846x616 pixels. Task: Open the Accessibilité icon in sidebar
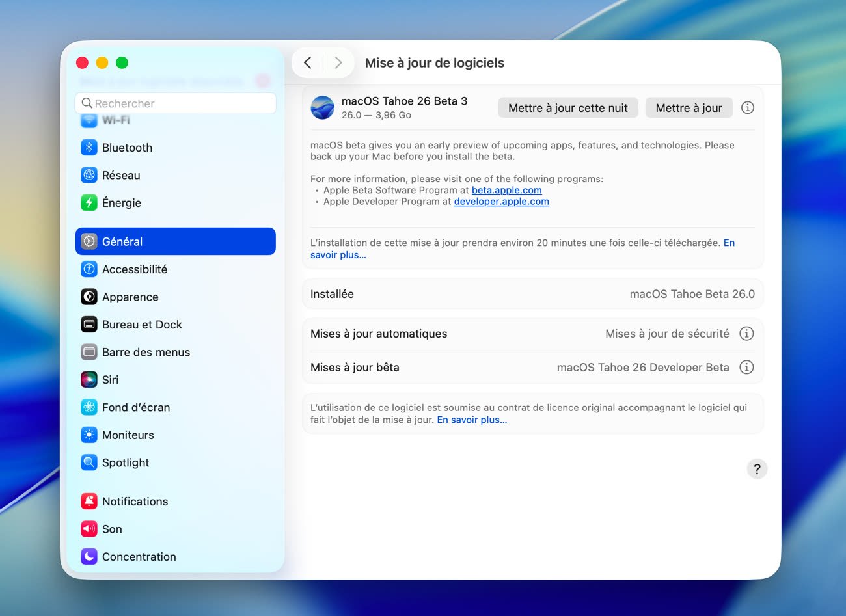(89, 269)
